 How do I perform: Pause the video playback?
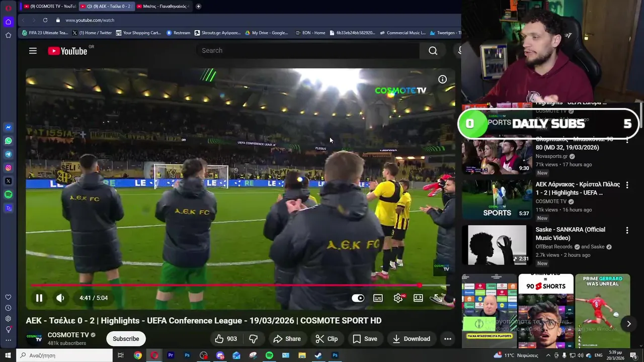coord(39,298)
